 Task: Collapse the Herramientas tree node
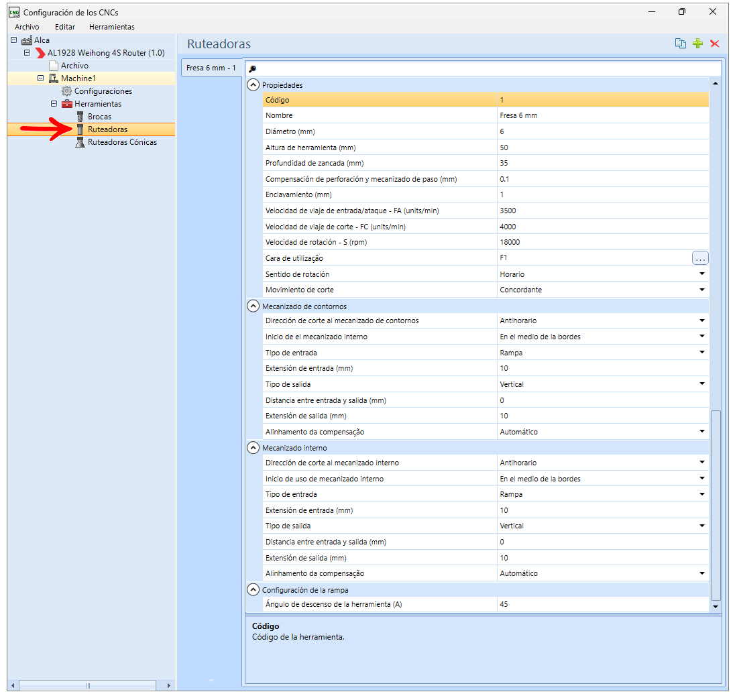pyautogui.click(x=54, y=104)
